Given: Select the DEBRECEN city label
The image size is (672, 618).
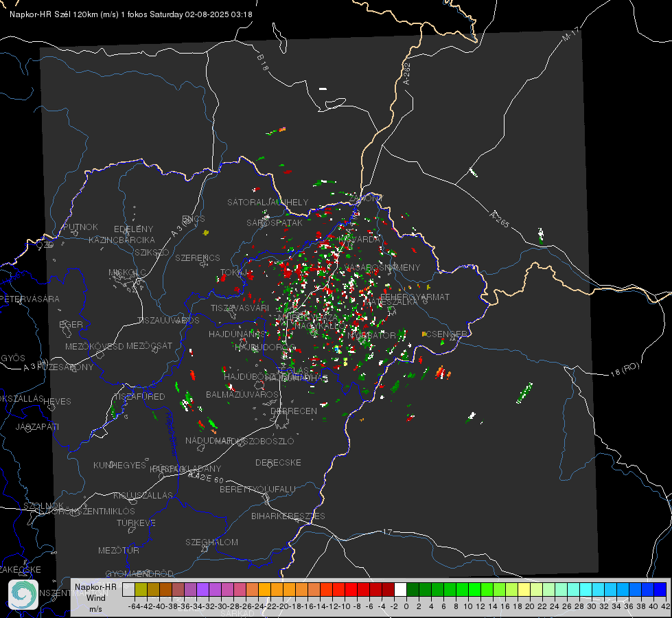Looking at the screenshot, I should (x=294, y=411).
